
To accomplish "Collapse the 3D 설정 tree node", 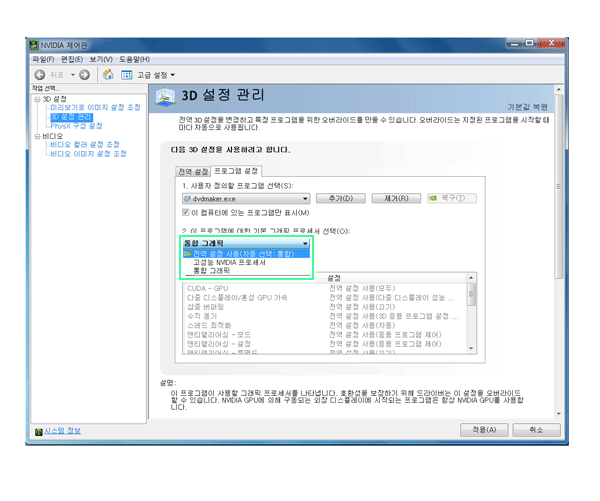I will 38,99.
